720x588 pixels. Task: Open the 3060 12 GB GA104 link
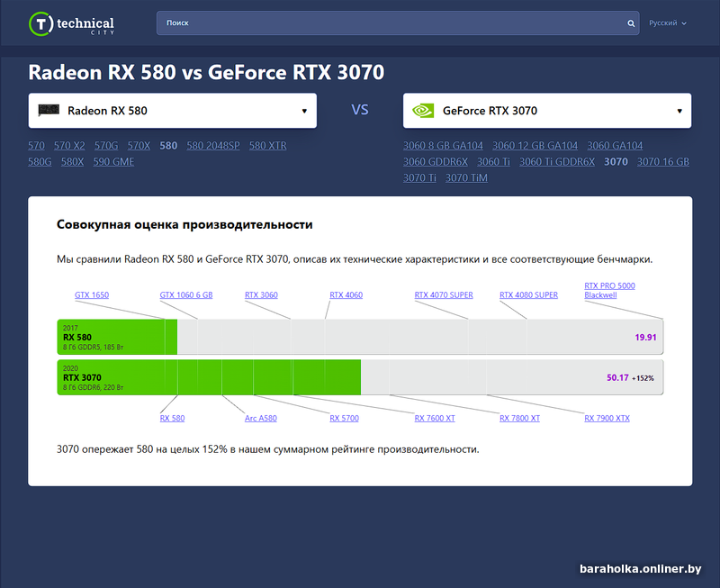(x=535, y=146)
